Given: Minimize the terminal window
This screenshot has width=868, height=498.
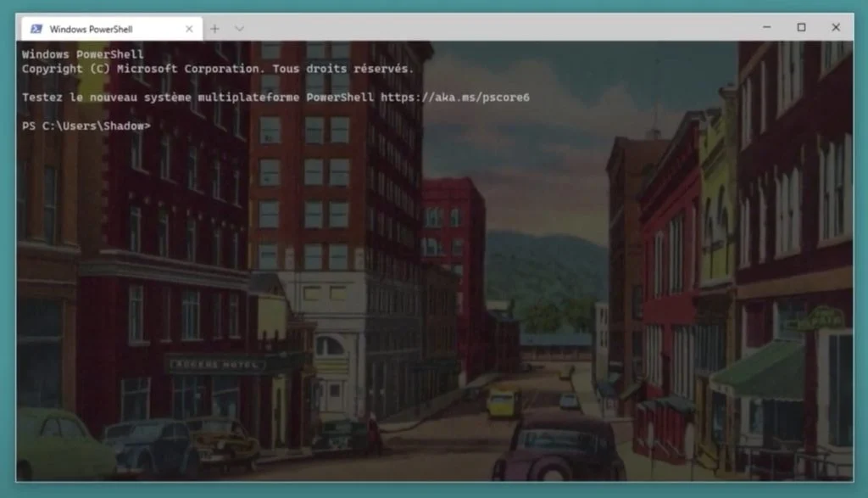Looking at the screenshot, I should 766,27.
